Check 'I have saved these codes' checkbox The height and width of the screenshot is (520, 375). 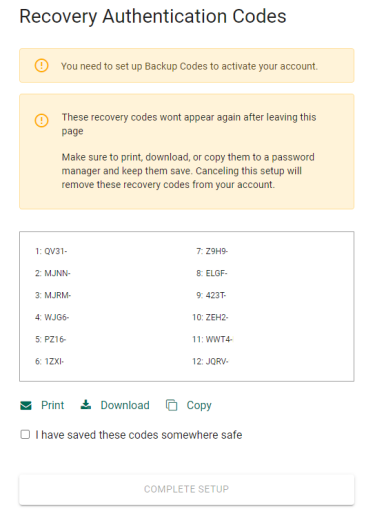(x=25, y=434)
